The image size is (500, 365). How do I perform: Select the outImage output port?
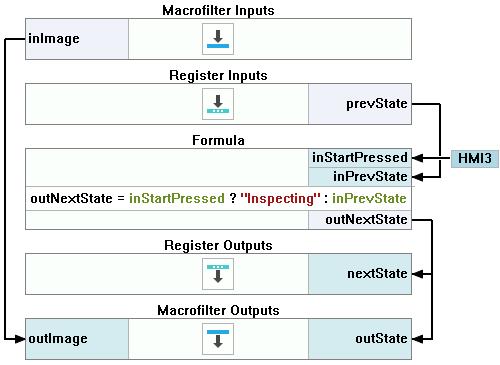77,339
